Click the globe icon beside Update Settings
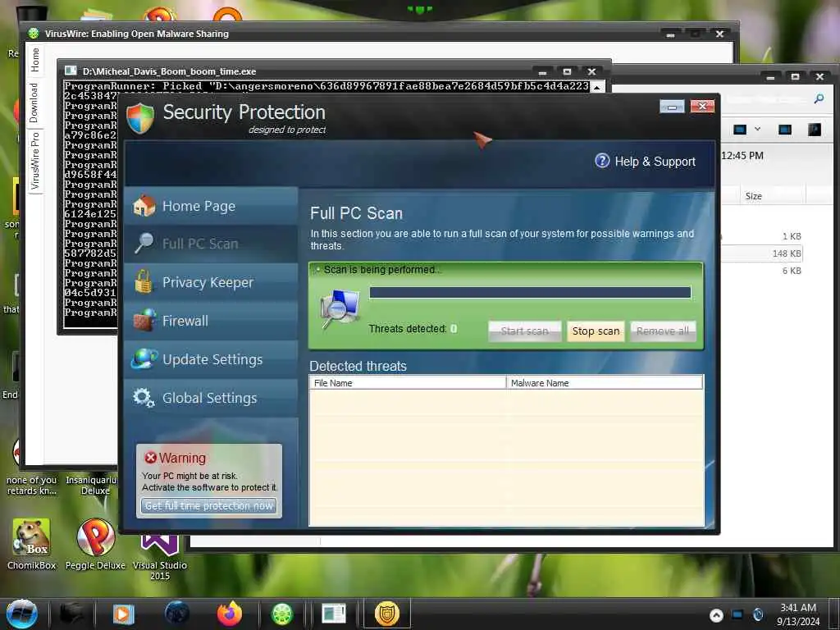This screenshot has height=630, width=840. 144,359
